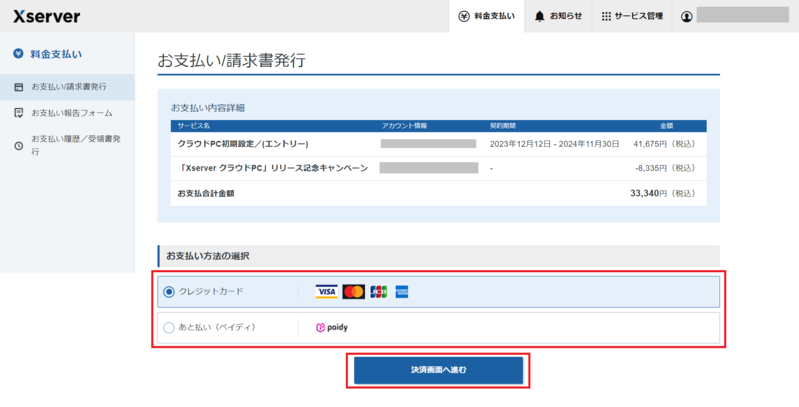Click the American Express logo
Screen dimensions: 799x407
(x=401, y=292)
